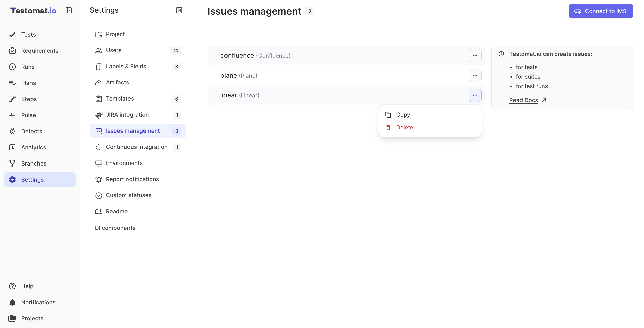Open Artifacts settings

coord(138,83)
